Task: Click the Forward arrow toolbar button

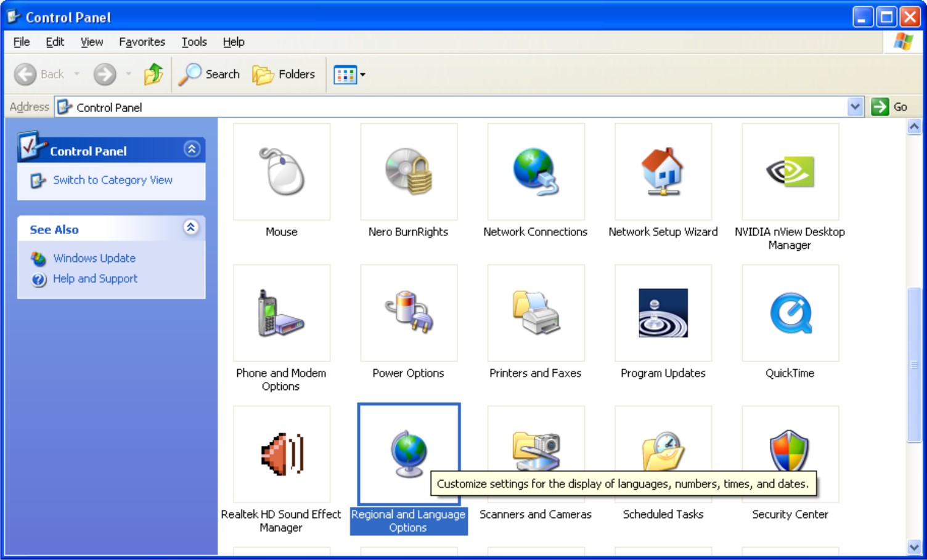Action: point(104,75)
